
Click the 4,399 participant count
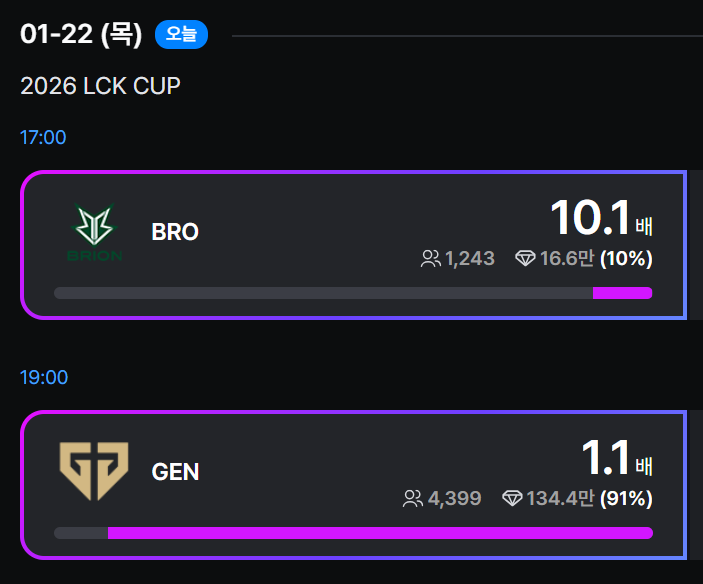(455, 498)
